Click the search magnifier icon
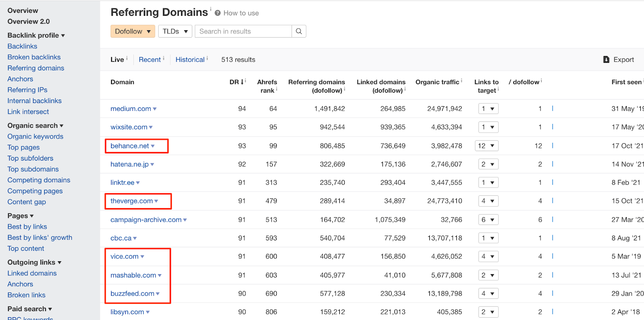The height and width of the screenshot is (320, 644). point(299,31)
